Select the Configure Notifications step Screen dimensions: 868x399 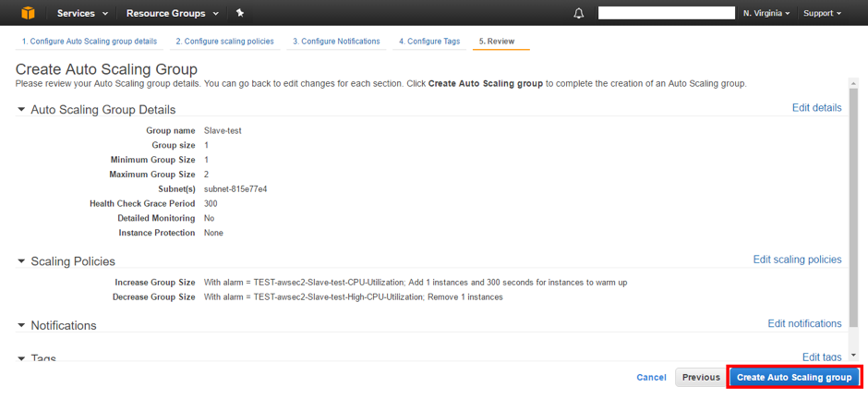[336, 42]
